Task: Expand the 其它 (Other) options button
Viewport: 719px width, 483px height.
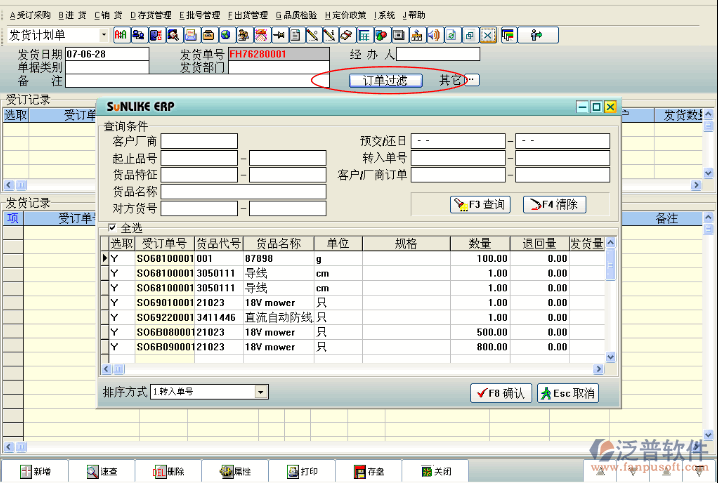Action: tap(458, 80)
